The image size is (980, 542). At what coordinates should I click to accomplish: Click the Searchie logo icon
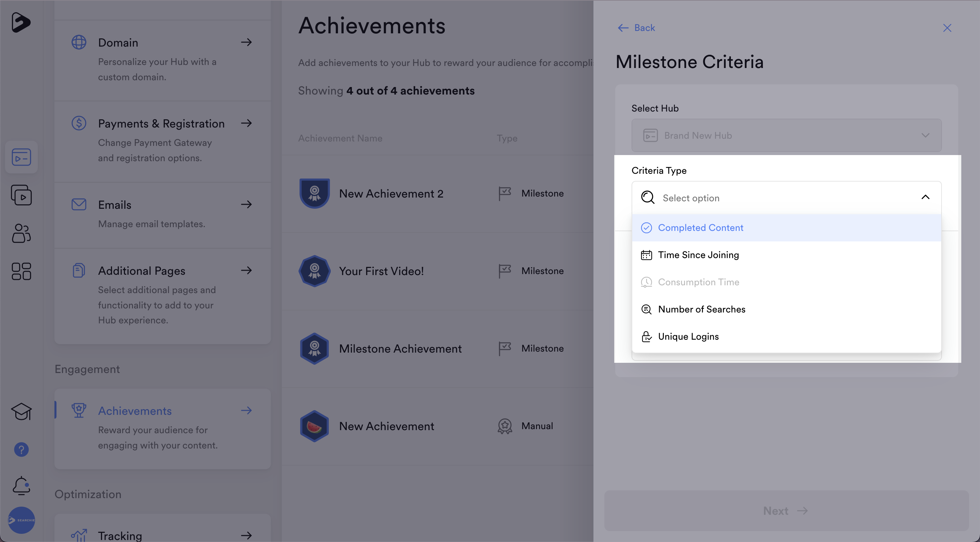click(21, 22)
